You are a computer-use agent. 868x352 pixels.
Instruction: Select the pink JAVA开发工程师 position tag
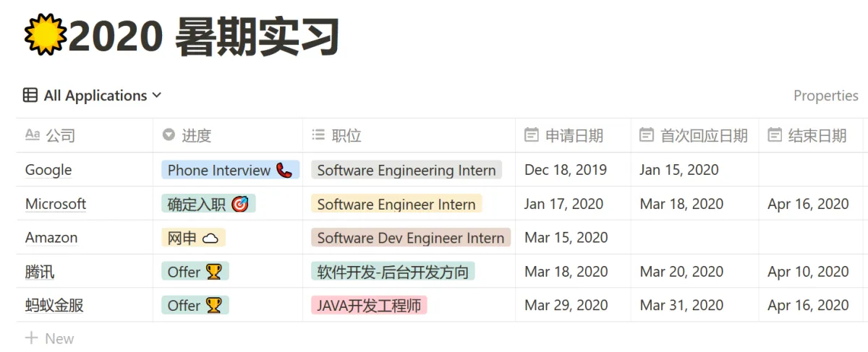click(x=369, y=306)
